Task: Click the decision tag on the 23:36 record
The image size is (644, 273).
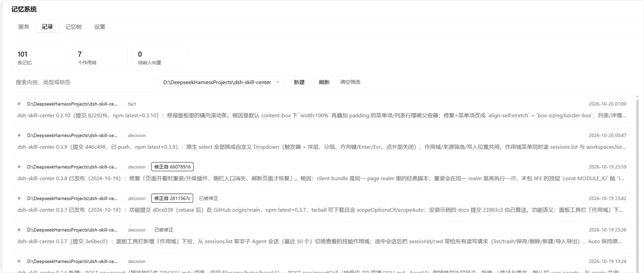Action: 137,230
